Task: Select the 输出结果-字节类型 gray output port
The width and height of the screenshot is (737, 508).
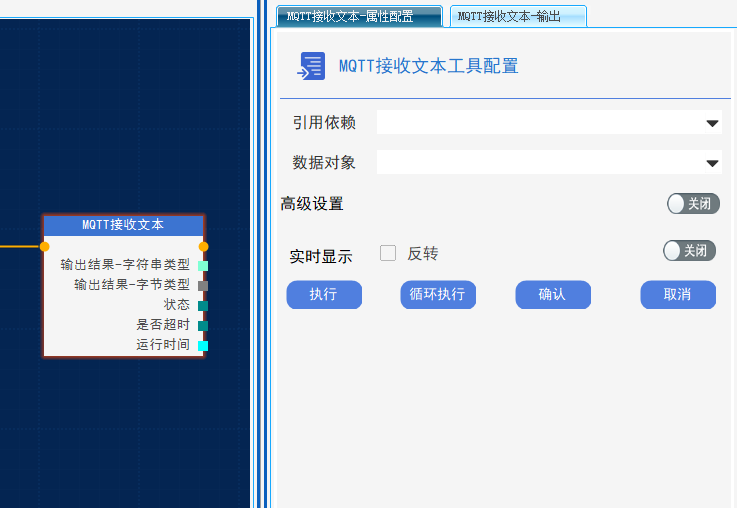Action: click(x=203, y=286)
